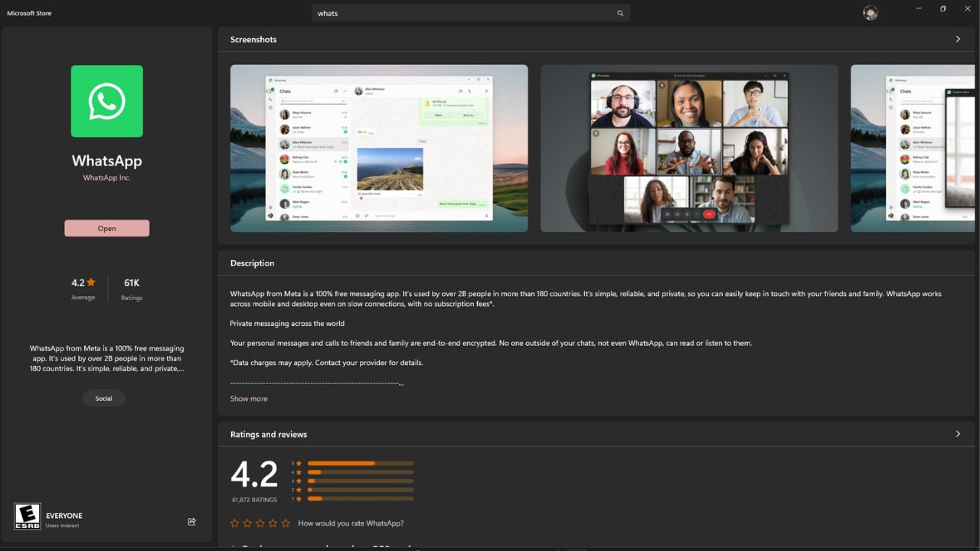The width and height of the screenshot is (980, 551).
Task: Open the first chat screenshot thumbnail
Action: coord(379,148)
